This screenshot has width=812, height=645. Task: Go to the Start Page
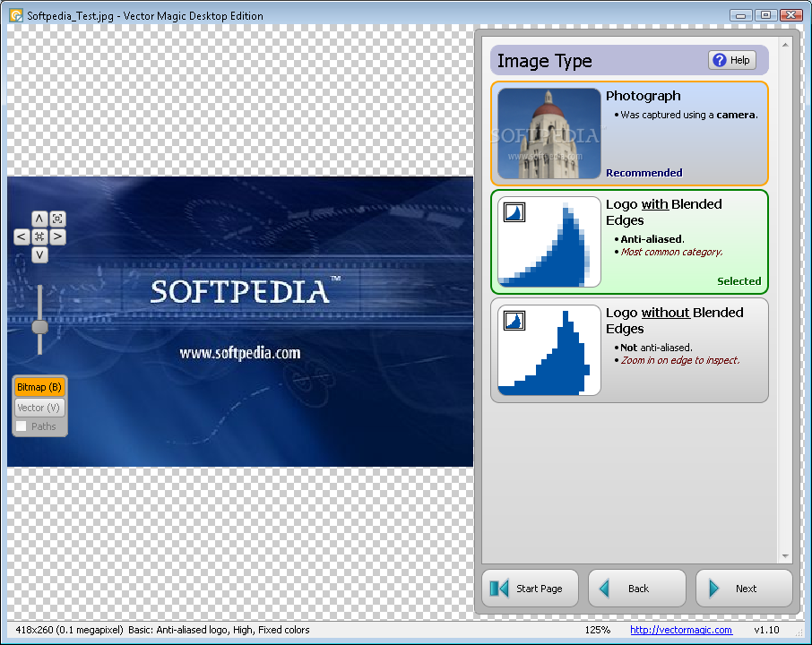pos(530,589)
